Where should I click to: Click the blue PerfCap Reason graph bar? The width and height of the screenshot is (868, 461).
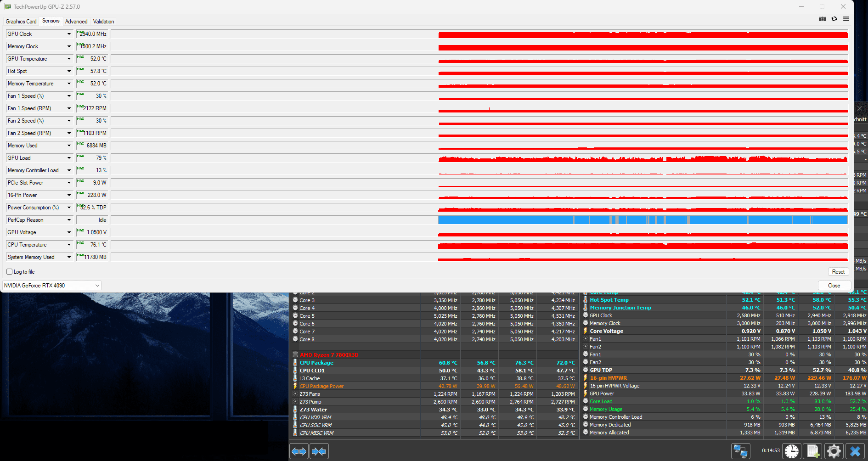click(643, 220)
